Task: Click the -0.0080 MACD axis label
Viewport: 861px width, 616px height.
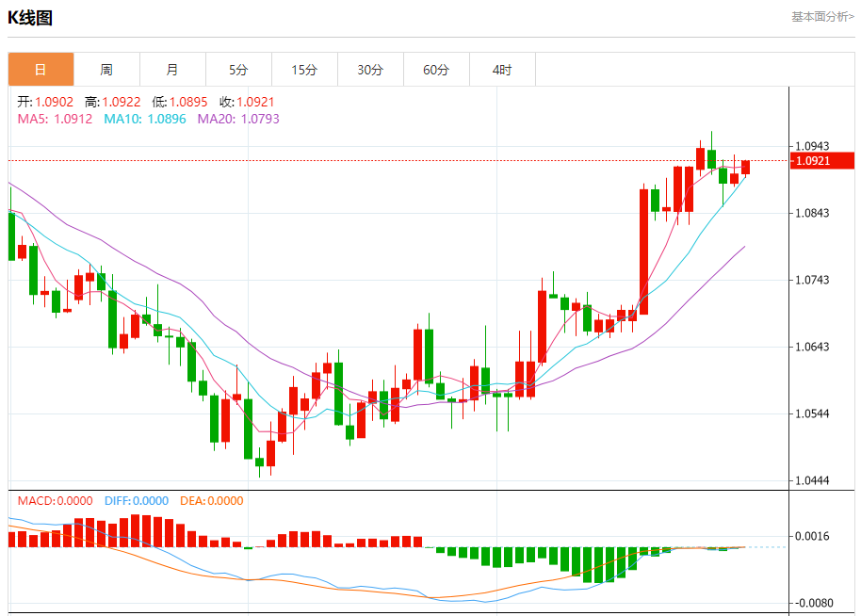Action: 813,604
